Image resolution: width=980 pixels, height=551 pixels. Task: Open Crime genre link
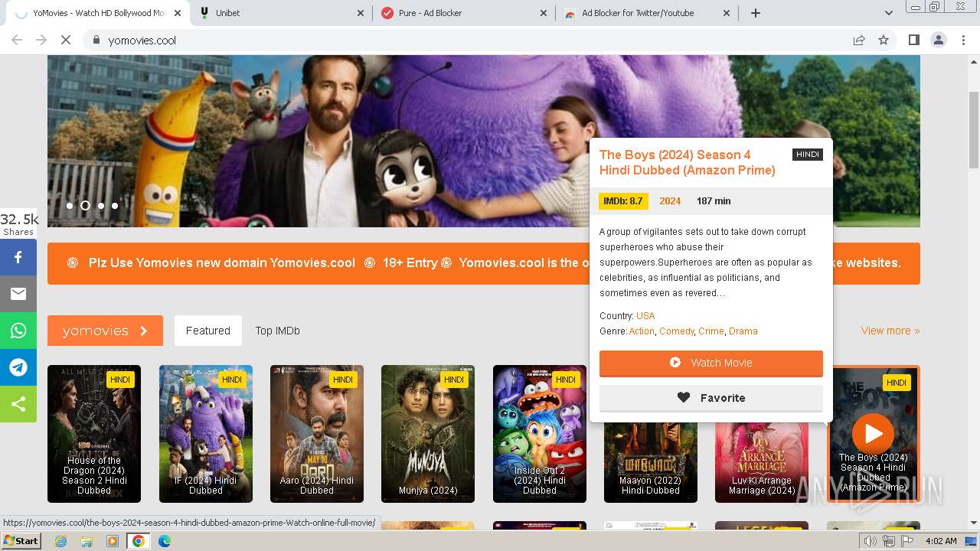click(x=711, y=331)
